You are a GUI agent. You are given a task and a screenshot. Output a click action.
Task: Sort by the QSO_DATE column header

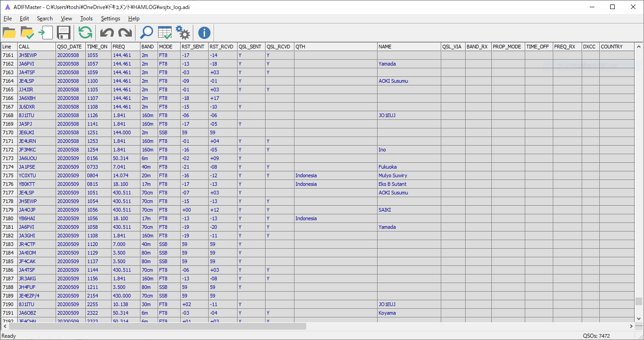click(71, 47)
